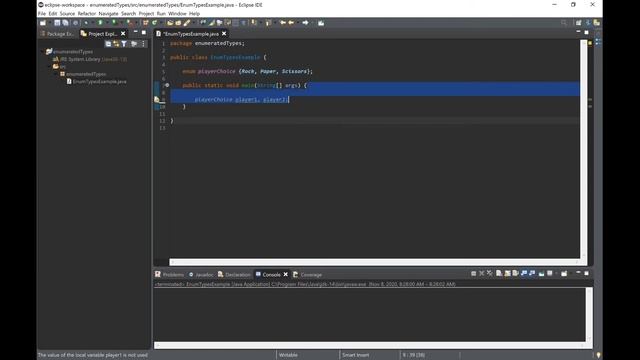Click the console horizontal scrollbar

[369, 346]
